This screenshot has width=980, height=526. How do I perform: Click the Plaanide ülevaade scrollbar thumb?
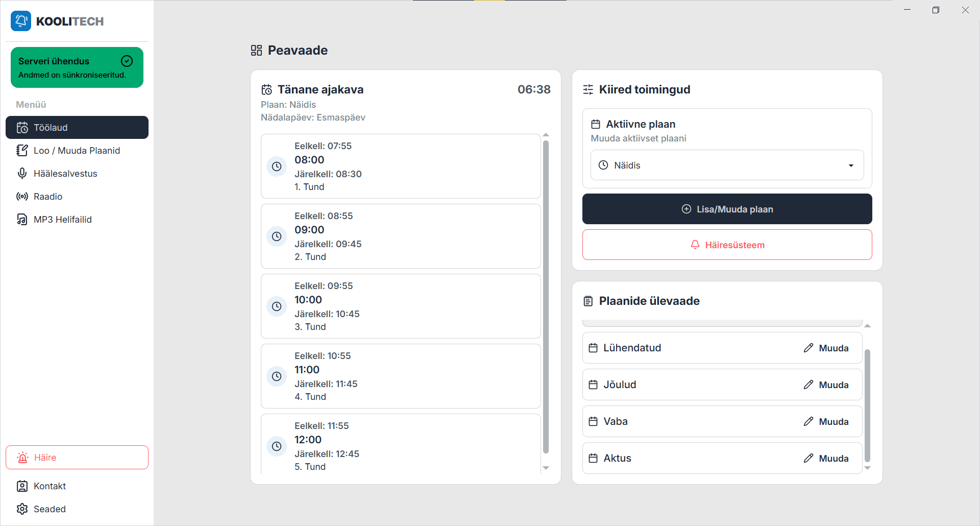click(x=867, y=406)
